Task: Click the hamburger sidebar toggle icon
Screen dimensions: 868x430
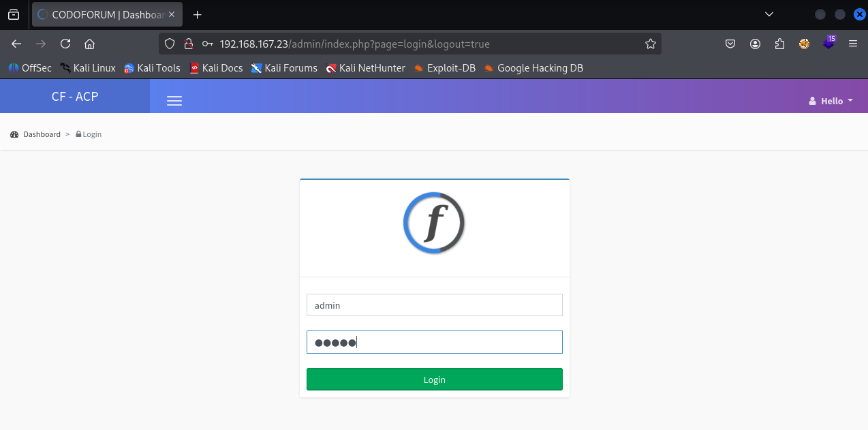Action: [x=174, y=101]
